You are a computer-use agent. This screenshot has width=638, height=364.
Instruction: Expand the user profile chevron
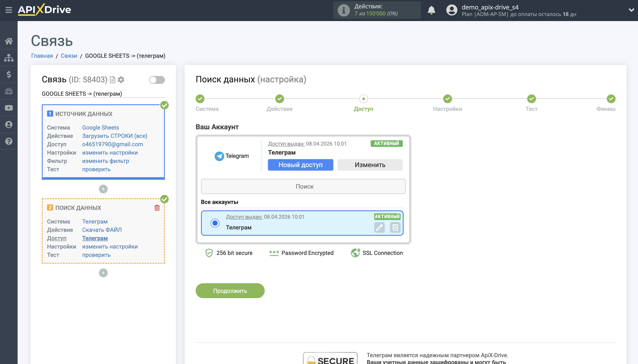click(632, 10)
